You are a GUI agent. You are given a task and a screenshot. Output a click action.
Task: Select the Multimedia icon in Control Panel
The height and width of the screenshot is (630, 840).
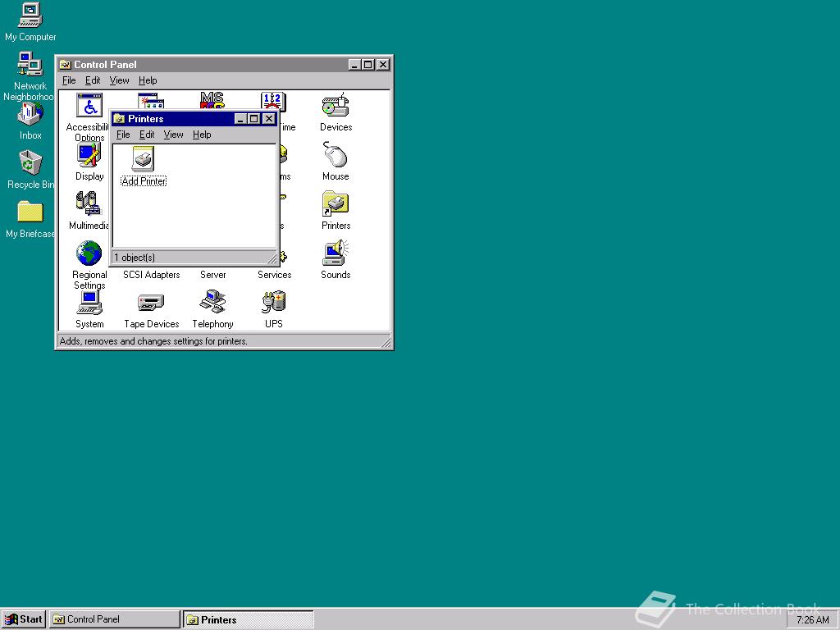(x=89, y=204)
